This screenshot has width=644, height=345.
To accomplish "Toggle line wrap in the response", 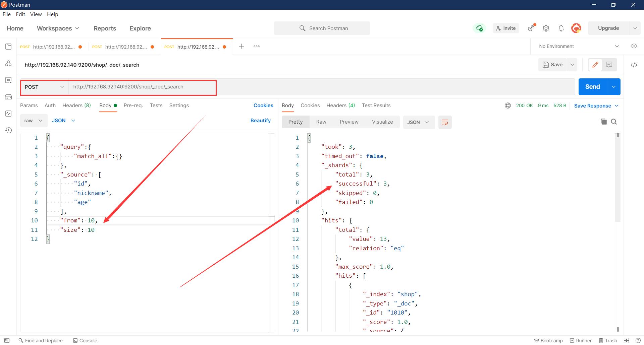I will pyautogui.click(x=445, y=122).
